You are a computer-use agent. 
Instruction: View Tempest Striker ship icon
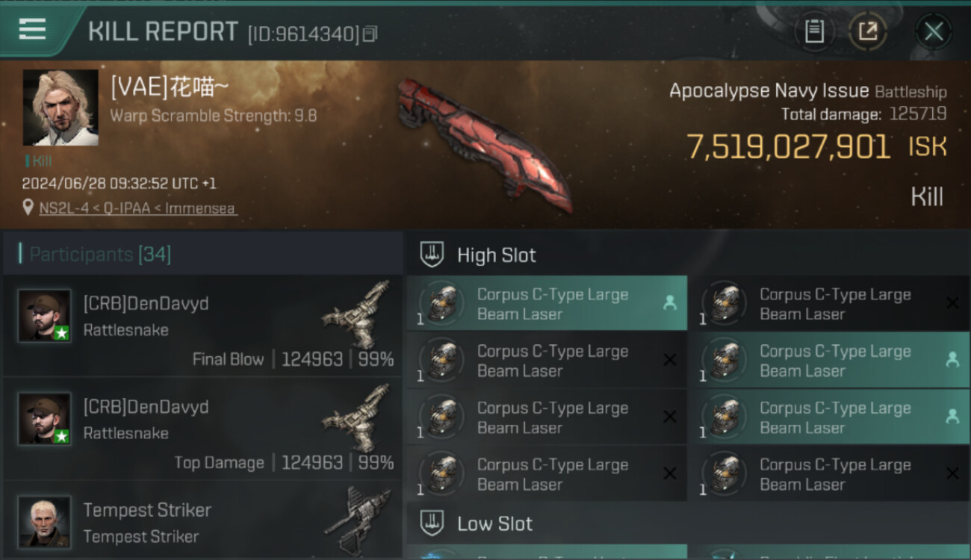(x=358, y=520)
